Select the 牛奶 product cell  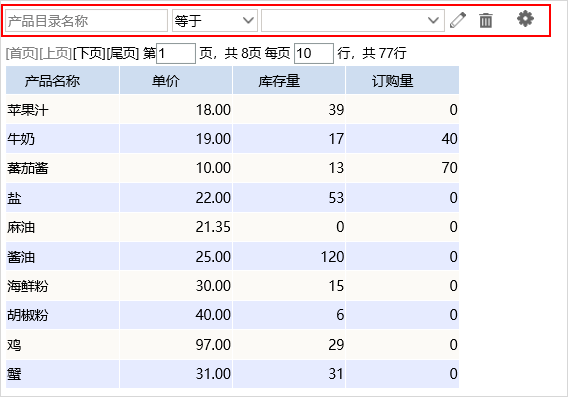62,139
